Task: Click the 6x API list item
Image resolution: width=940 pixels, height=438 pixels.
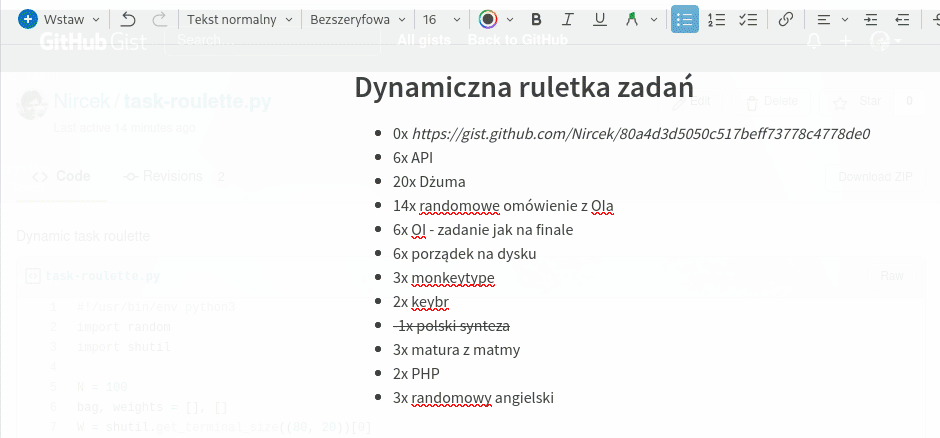Action: coord(413,158)
